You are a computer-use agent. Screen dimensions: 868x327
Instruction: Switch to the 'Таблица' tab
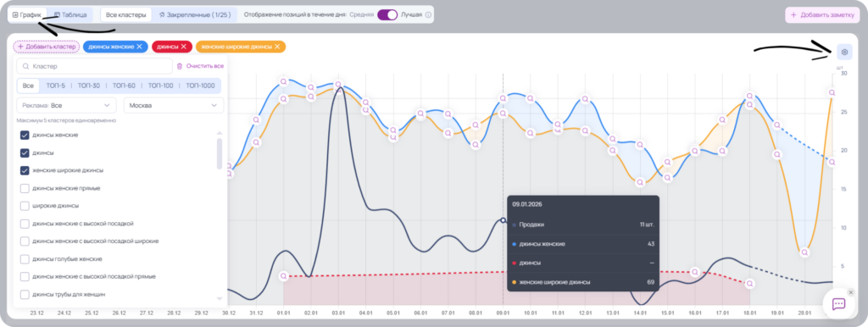[x=70, y=15]
